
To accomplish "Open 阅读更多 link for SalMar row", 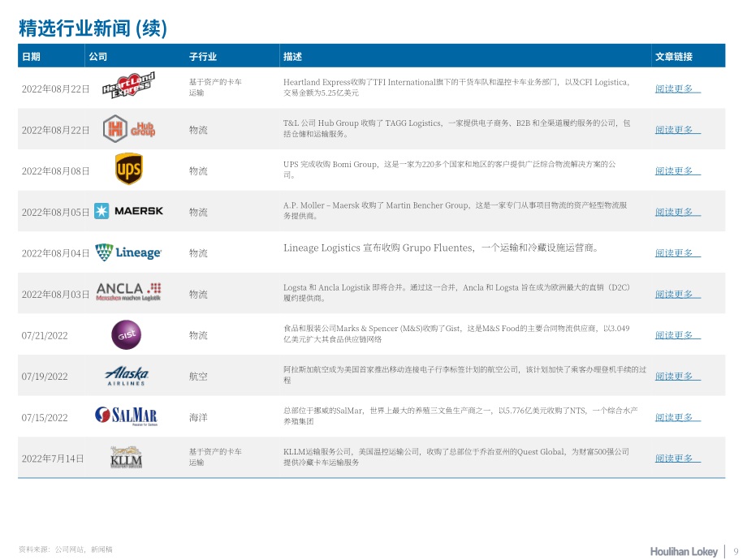I will [x=677, y=417].
